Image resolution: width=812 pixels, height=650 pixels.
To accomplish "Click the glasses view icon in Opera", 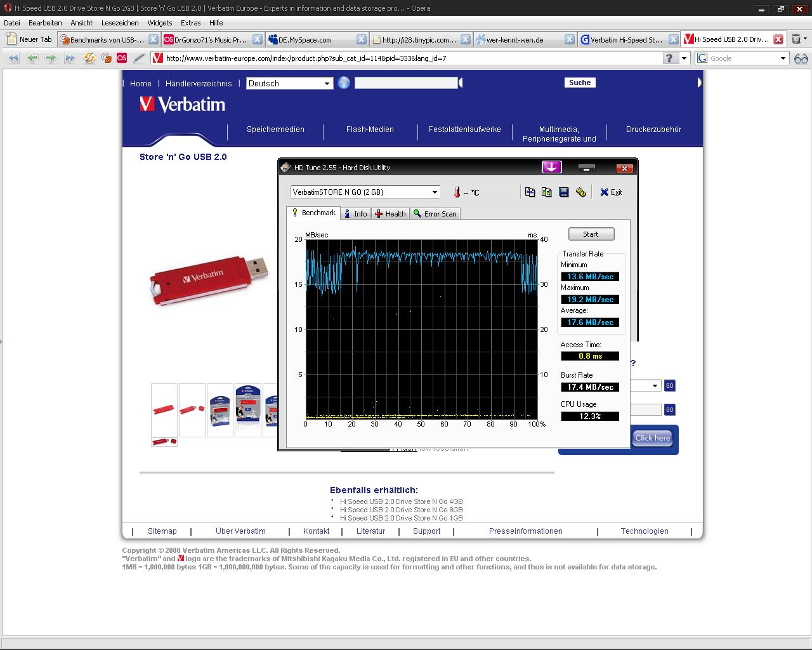I will [x=801, y=58].
